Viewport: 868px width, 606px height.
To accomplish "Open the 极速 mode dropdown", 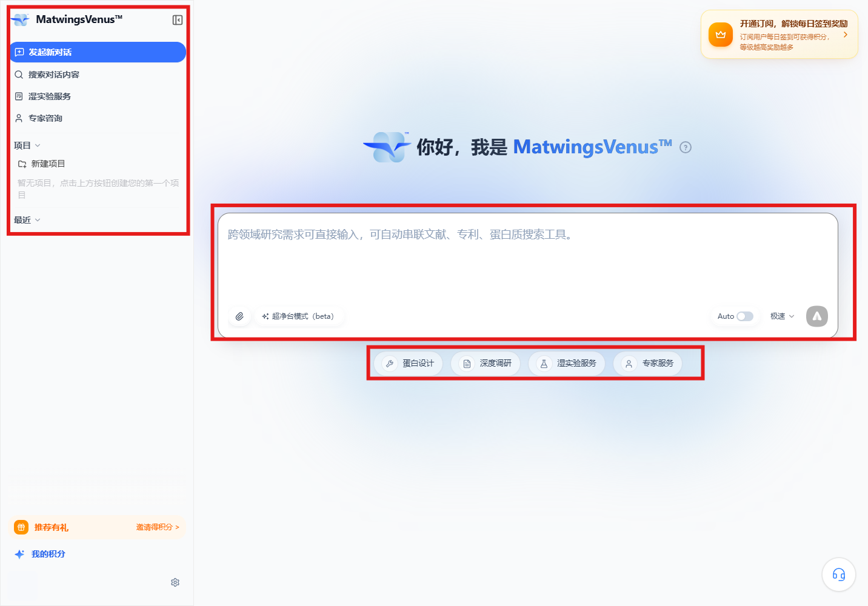I will click(782, 316).
